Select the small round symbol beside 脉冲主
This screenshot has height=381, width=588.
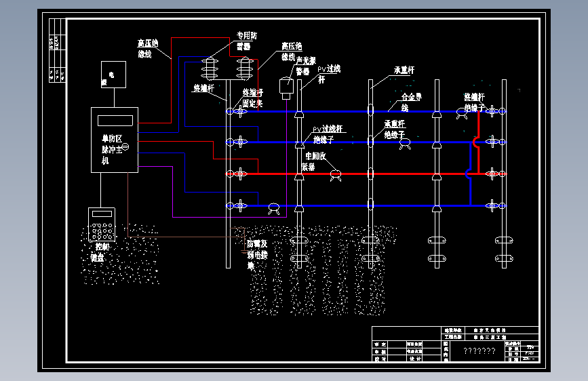[125, 147]
